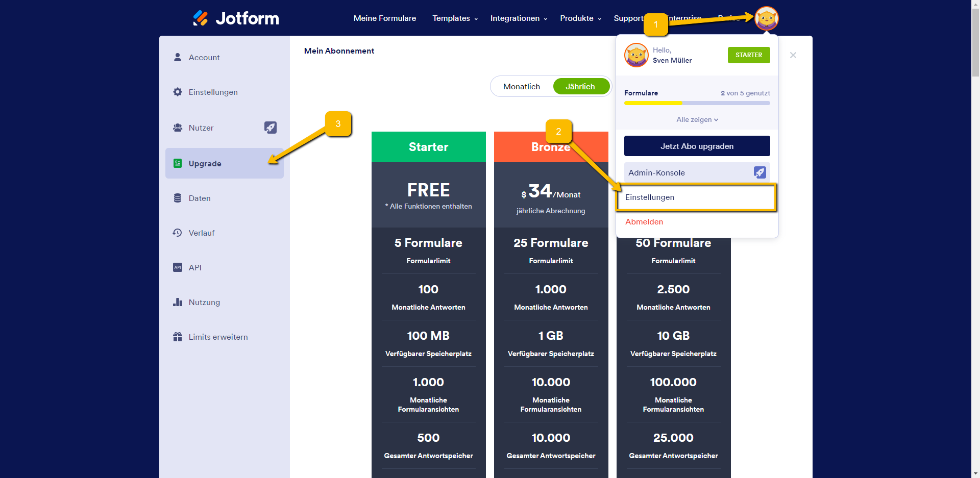Open the Limits erweitern sidebar tab
Screen dimensions: 980x478
[x=225, y=337]
